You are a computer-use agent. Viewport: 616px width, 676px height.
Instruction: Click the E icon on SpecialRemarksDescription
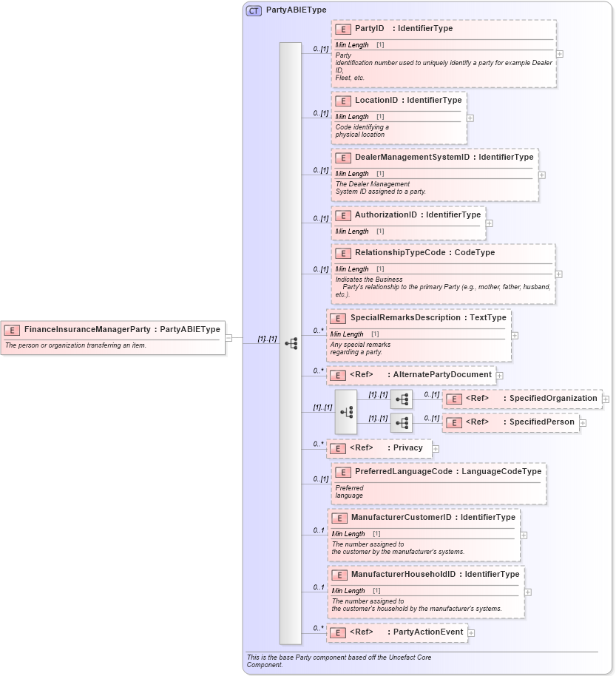point(339,318)
